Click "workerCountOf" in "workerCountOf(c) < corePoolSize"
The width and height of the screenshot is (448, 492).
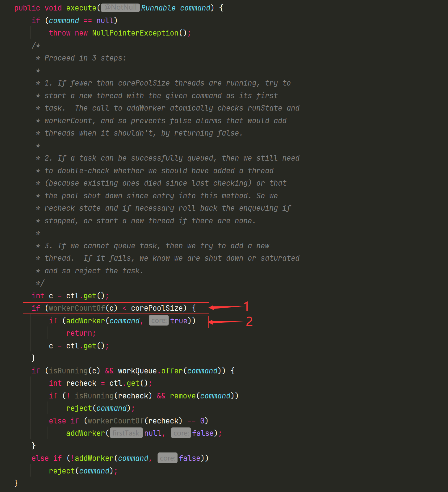pos(77,308)
